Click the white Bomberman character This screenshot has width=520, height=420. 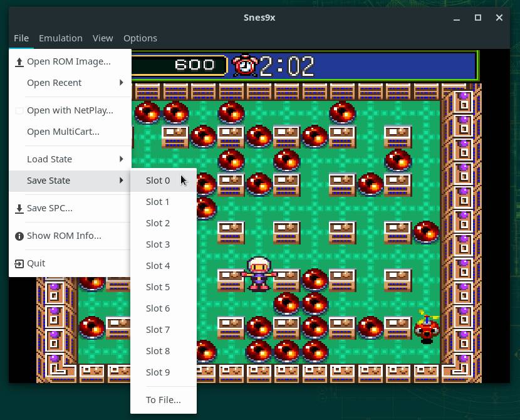tap(259, 275)
